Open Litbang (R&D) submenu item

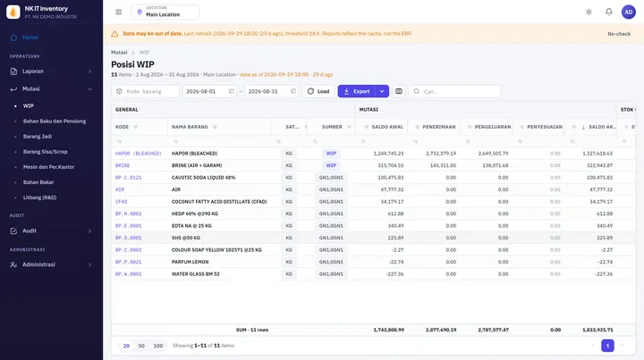point(40,197)
